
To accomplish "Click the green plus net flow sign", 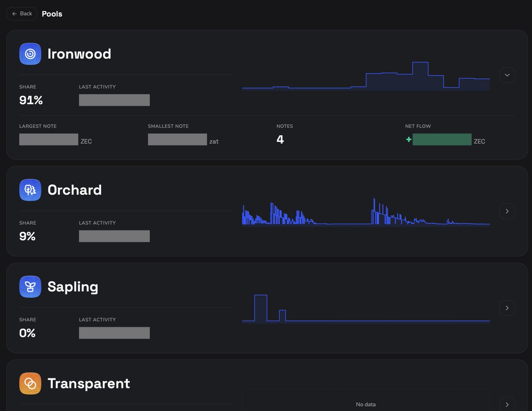I will click(408, 140).
